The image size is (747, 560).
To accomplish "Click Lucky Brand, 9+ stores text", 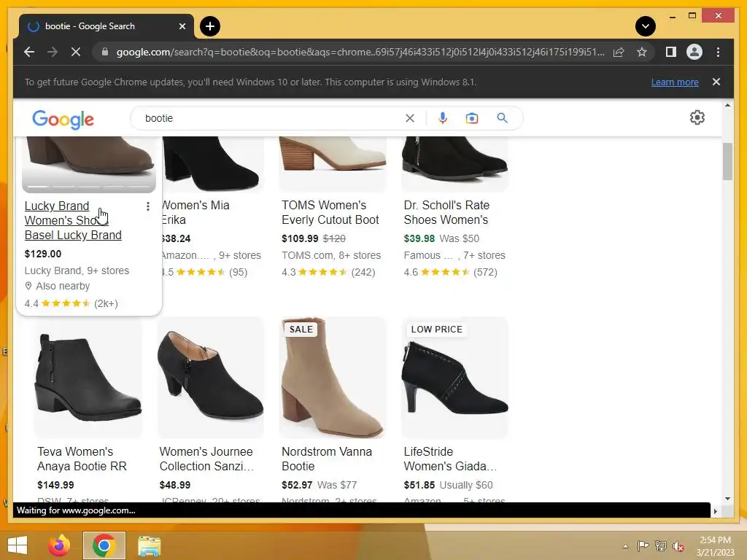I will 77,271.
